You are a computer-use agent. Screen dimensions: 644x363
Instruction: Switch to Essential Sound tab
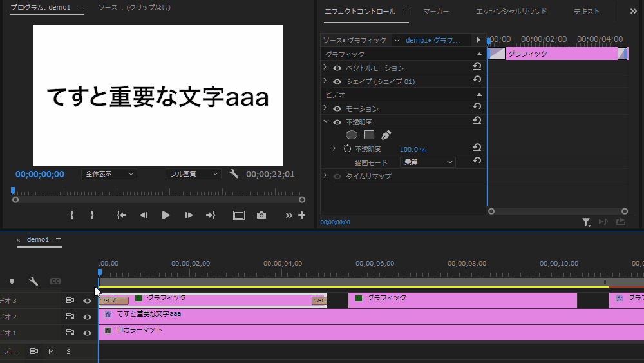pos(511,12)
